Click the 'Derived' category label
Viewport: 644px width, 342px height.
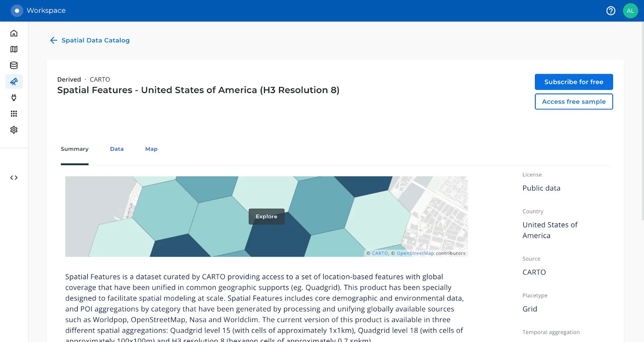click(x=69, y=79)
